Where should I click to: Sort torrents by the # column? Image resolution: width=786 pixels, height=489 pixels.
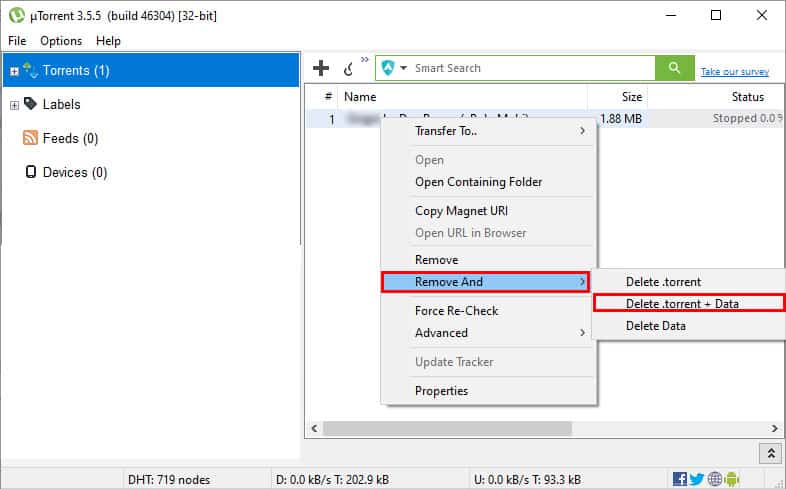[x=328, y=97]
